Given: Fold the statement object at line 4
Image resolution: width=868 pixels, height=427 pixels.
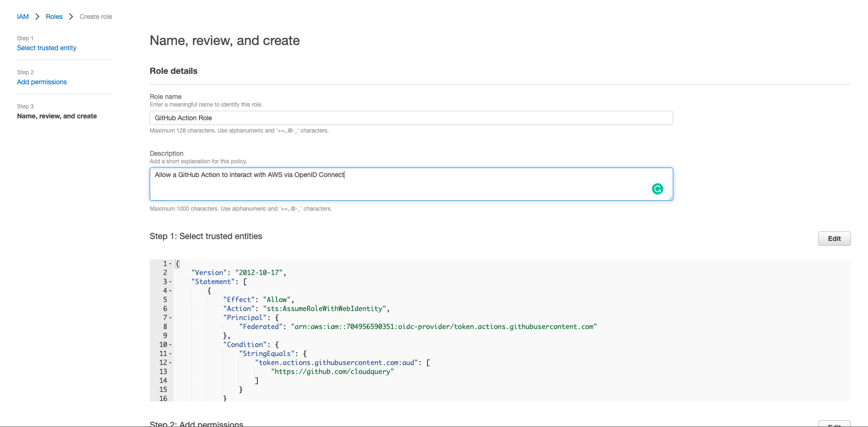Looking at the screenshot, I should point(171,291).
